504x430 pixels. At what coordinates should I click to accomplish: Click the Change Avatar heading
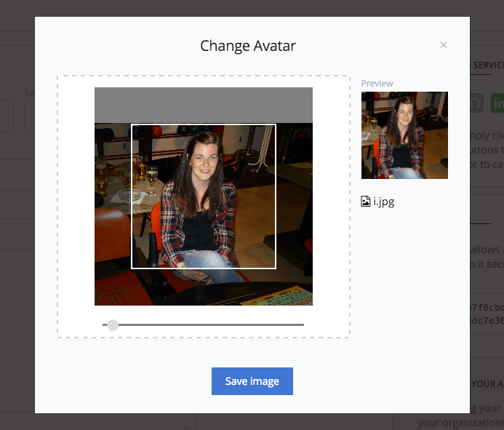[248, 46]
